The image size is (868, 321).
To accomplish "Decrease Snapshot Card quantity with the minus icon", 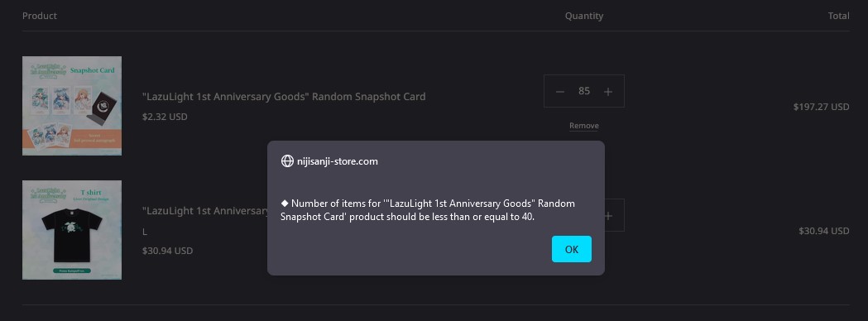I will click(x=559, y=91).
